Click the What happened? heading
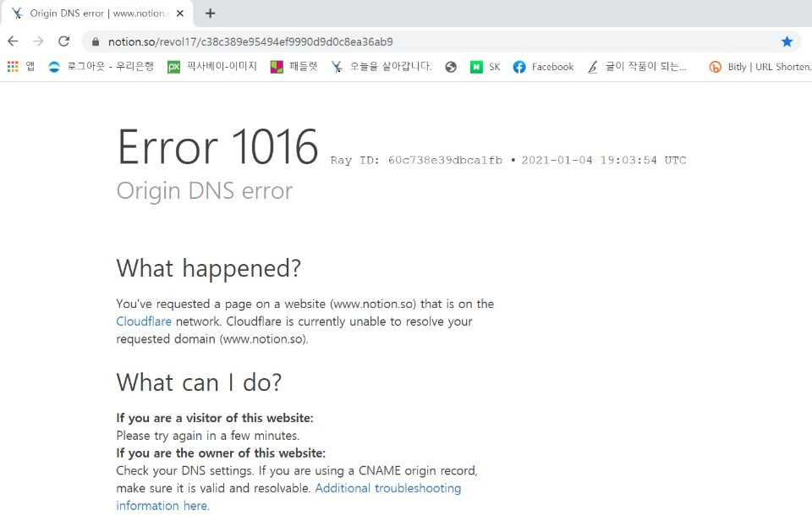Viewport: 812px width, 527px height. (208, 269)
